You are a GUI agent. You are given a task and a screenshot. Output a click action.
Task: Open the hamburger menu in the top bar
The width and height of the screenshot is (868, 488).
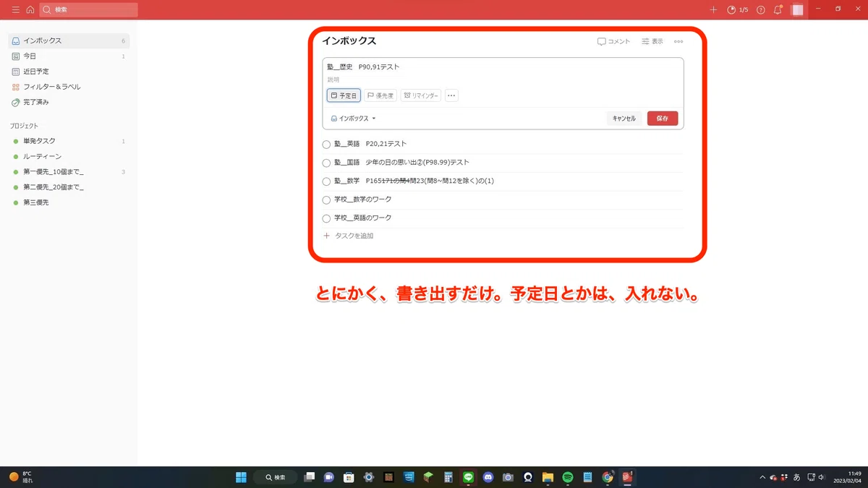16,10
